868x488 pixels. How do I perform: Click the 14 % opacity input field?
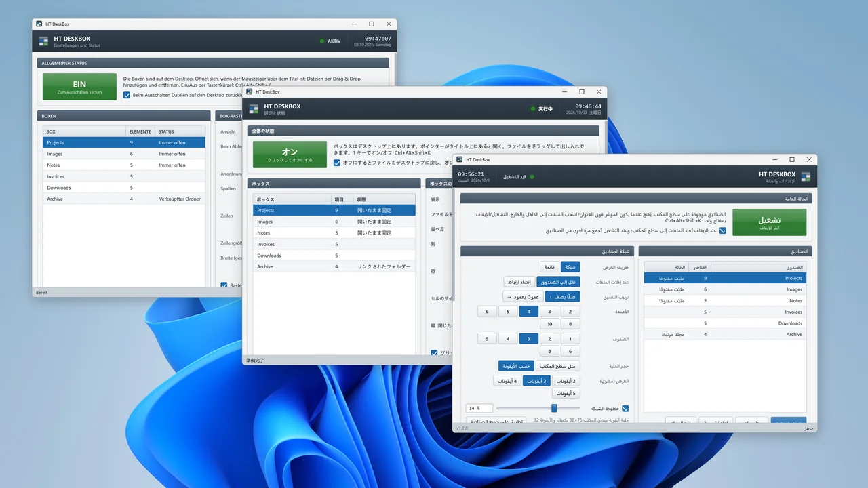[479, 408]
